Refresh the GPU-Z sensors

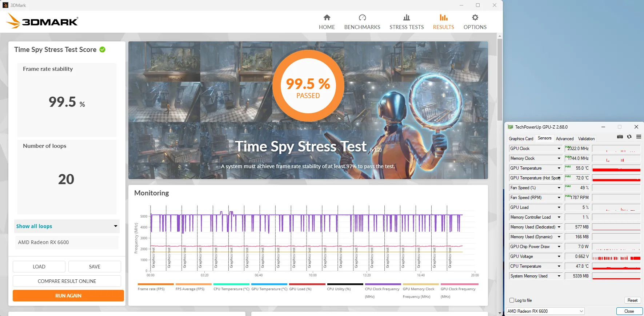(629, 137)
